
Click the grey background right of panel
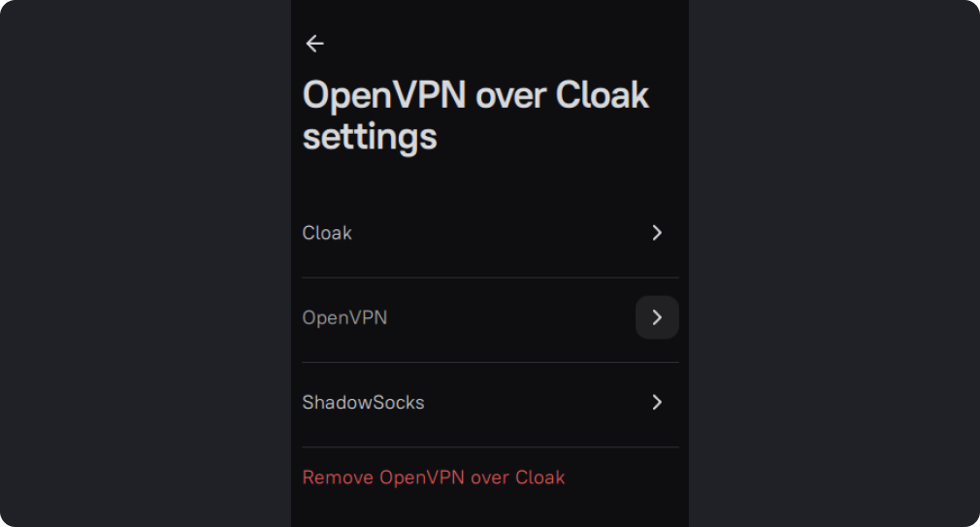834,262
